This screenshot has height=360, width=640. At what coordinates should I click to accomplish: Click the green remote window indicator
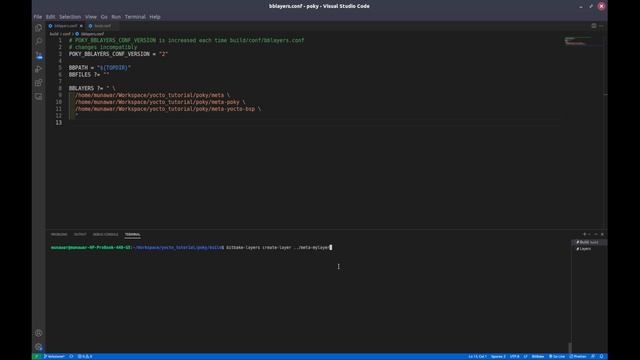click(36, 356)
